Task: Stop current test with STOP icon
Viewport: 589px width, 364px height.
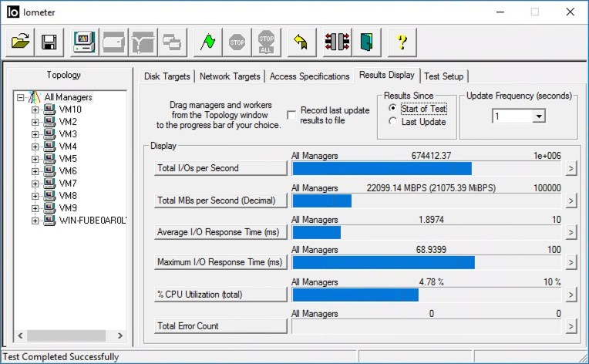Action: click(237, 42)
